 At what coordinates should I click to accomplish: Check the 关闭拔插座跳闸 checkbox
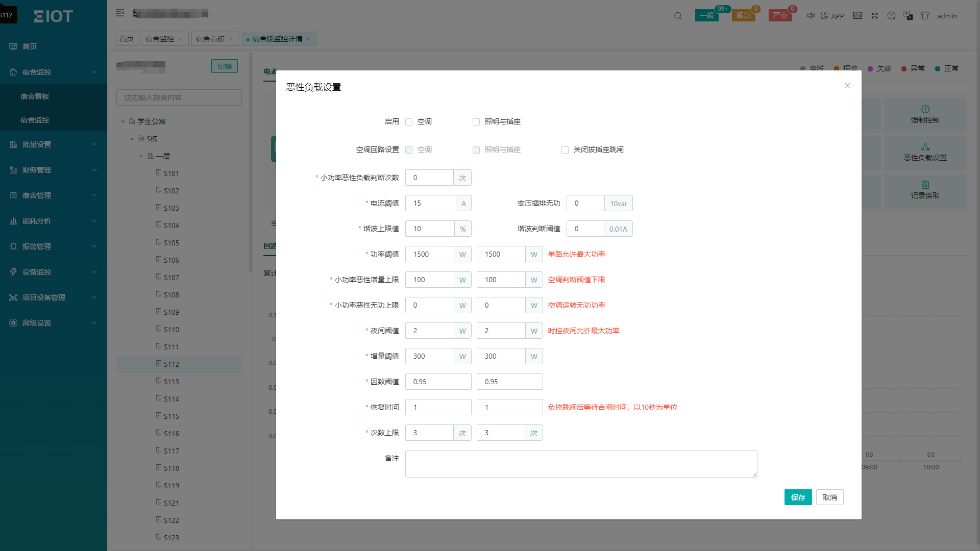[x=565, y=150]
